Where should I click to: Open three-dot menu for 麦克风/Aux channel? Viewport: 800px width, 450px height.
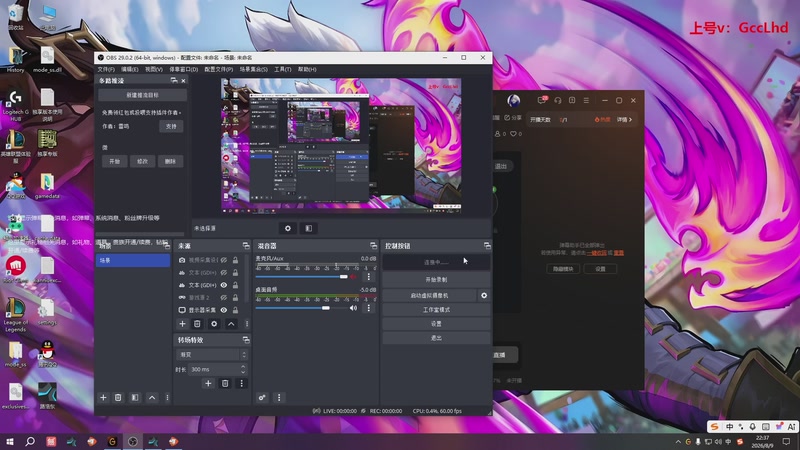(369, 277)
